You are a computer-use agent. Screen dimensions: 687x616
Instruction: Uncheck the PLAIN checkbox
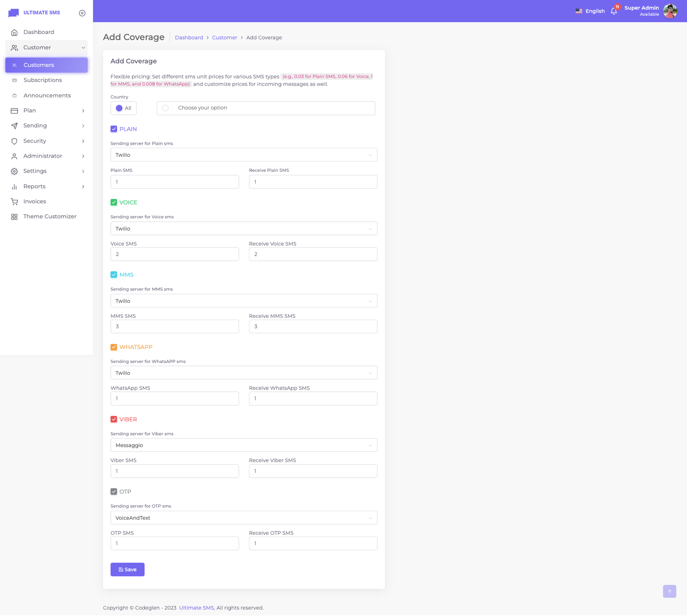pyautogui.click(x=114, y=129)
